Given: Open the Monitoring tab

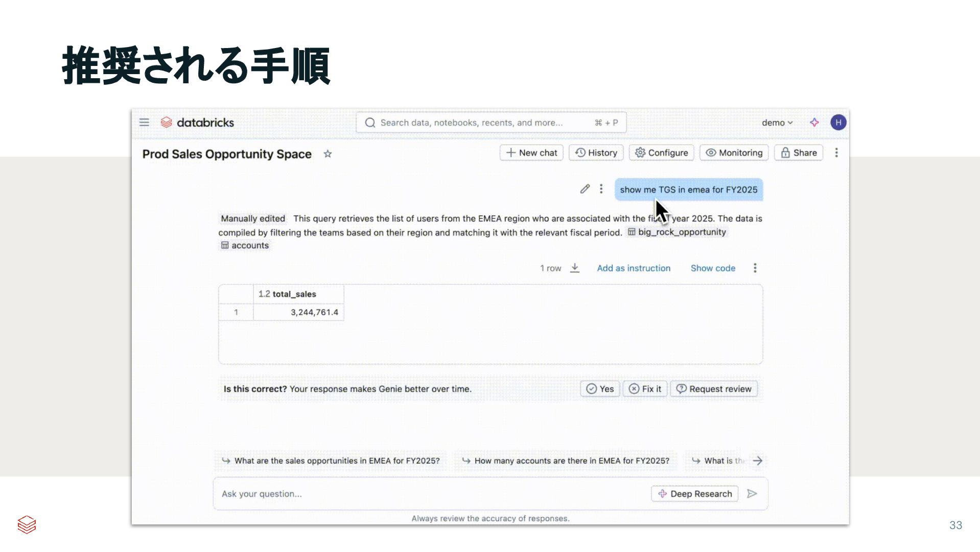Looking at the screenshot, I should point(734,153).
